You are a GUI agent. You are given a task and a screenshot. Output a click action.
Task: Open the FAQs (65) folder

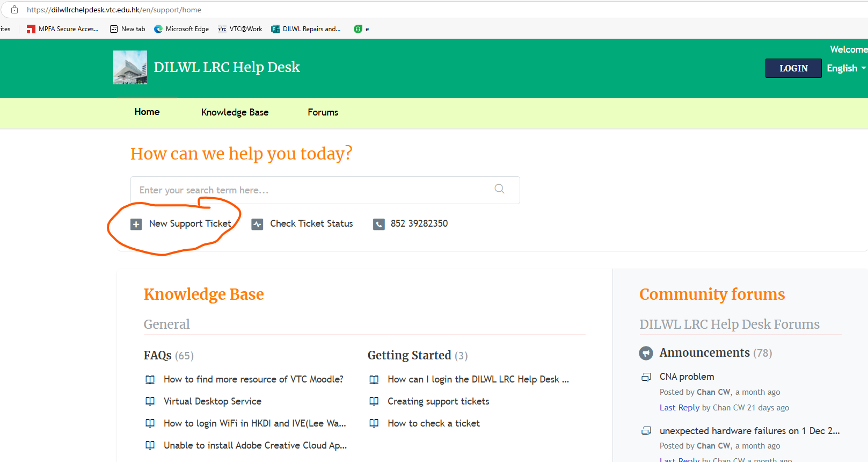pos(169,356)
